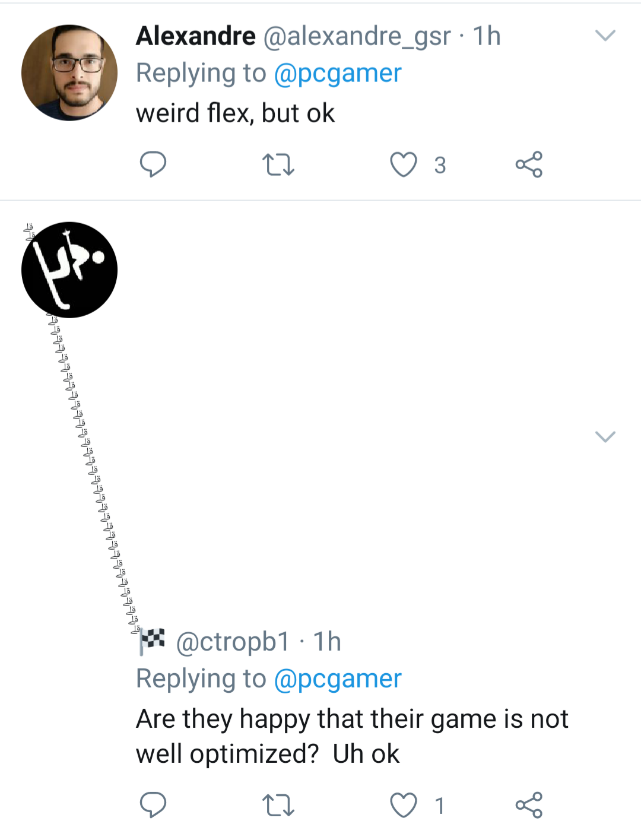Image resolution: width=641 pixels, height=840 pixels.
Task: Open the @alexandre_gsr handle
Action: tap(357, 36)
